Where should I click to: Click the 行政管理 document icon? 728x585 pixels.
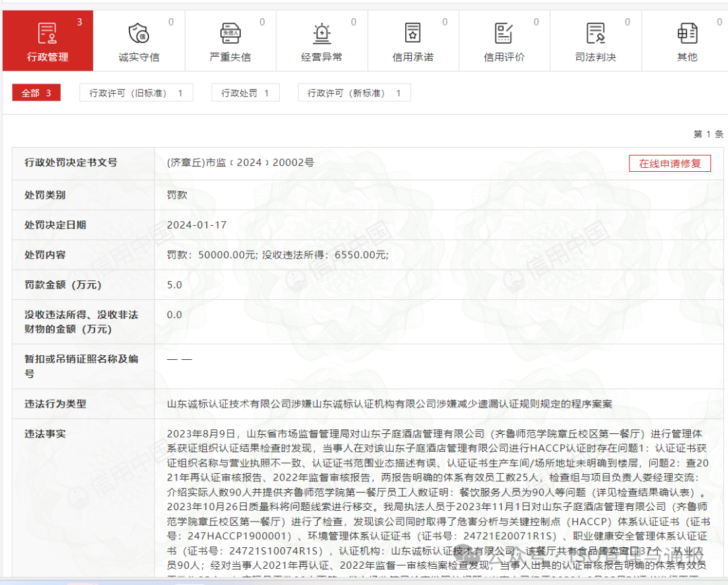(x=47, y=32)
